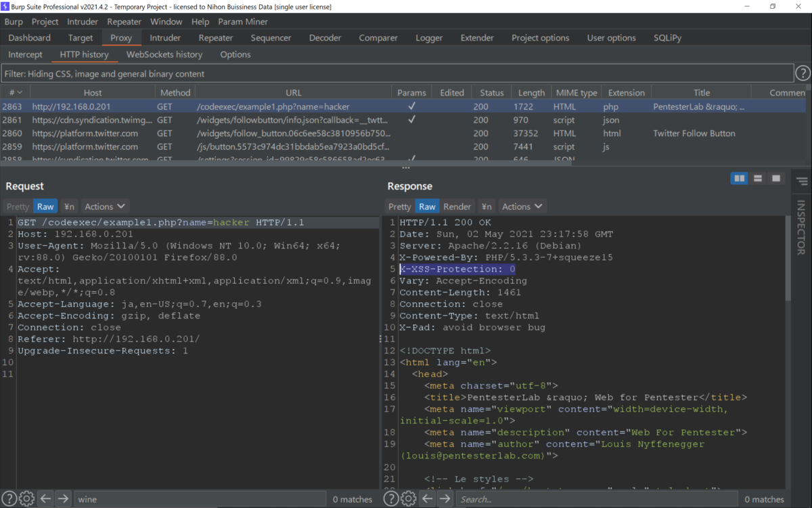Open Request Actions dropdown
Viewport: 812px width, 508px height.
(x=105, y=207)
